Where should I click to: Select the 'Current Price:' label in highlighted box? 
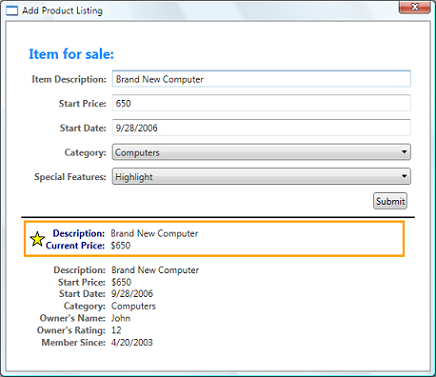(x=75, y=246)
